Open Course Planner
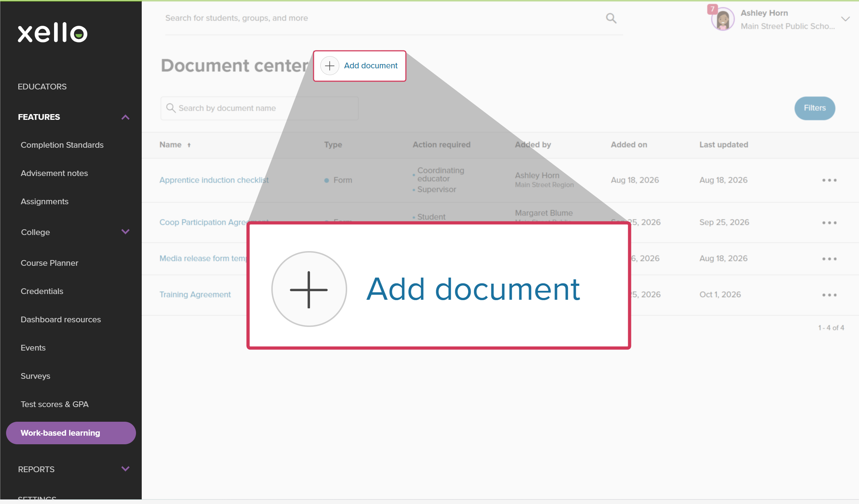The width and height of the screenshot is (859, 504). pos(49,263)
